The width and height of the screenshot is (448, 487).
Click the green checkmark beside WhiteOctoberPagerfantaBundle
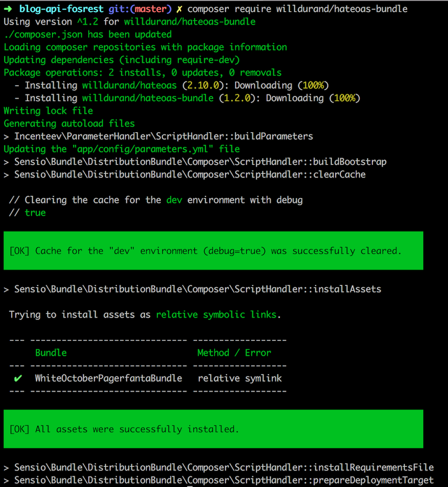click(x=18, y=378)
